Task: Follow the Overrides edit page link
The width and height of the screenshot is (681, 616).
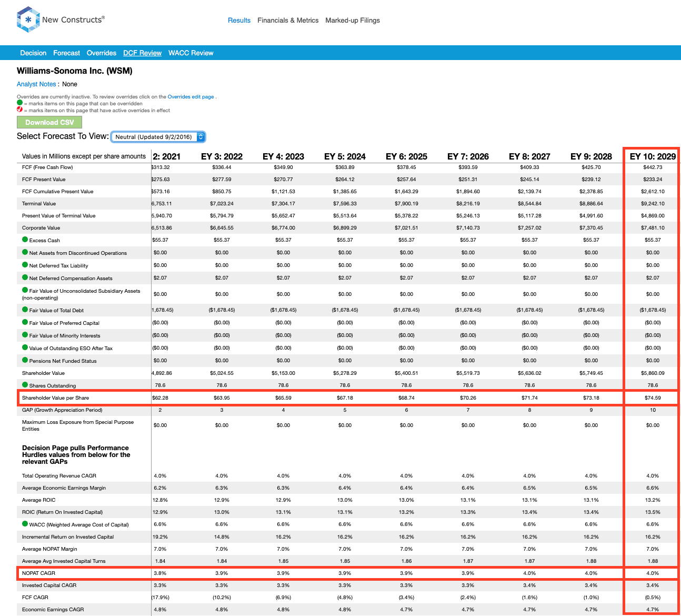Action: [191, 97]
